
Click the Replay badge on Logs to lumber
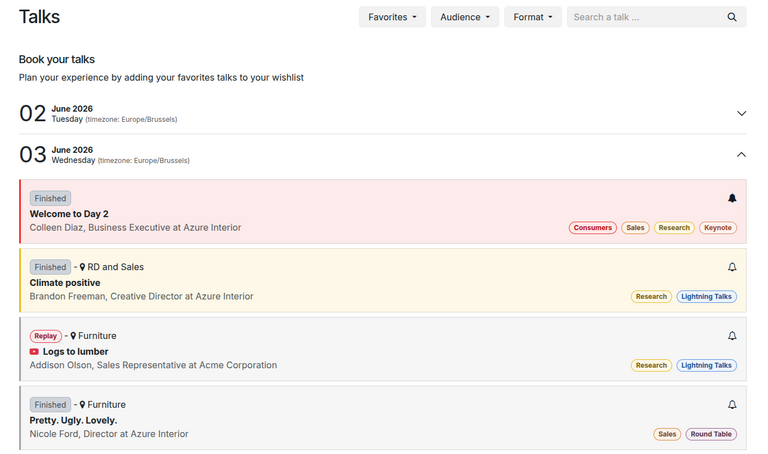(46, 336)
